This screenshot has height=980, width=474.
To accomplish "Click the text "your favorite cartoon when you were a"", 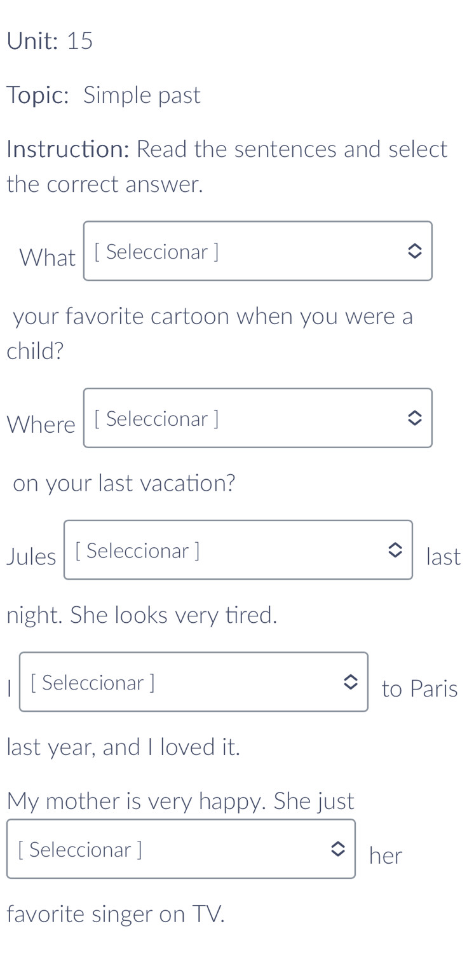I will tap(213, 316).
